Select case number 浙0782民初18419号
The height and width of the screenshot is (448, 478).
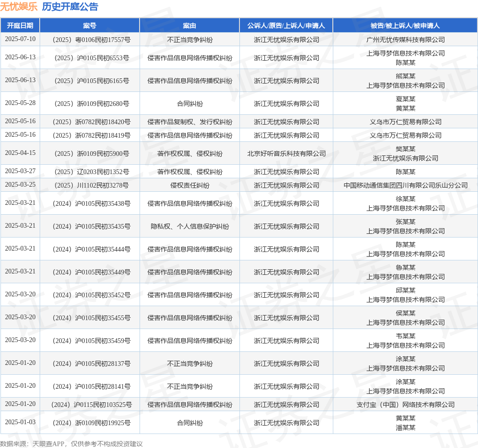coord(92,135)
